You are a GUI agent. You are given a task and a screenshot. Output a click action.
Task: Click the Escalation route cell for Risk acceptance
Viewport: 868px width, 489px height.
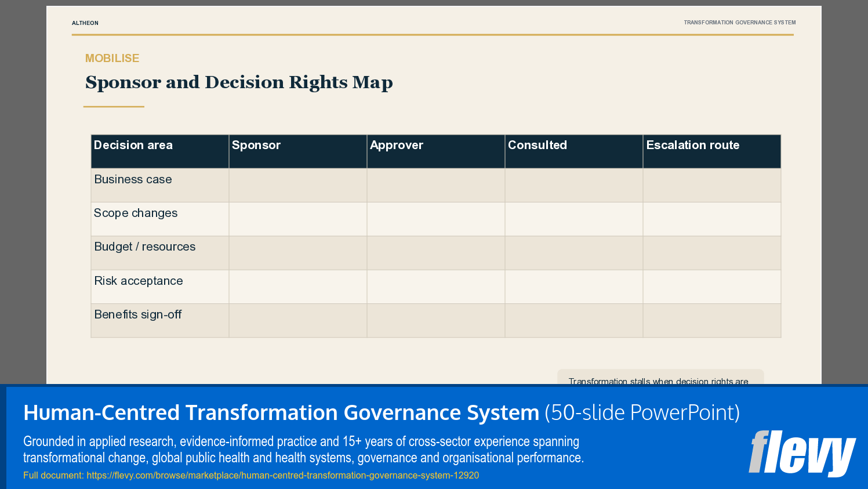point(712,287)
